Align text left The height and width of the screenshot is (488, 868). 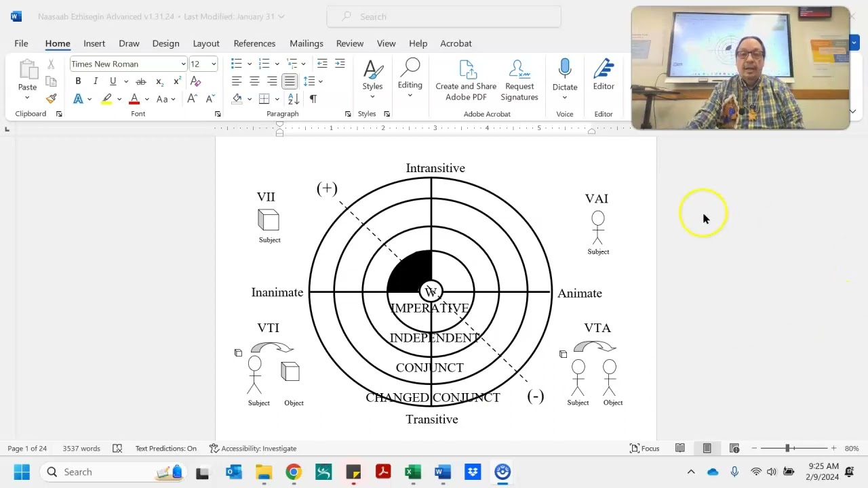(x=237, y=81)
